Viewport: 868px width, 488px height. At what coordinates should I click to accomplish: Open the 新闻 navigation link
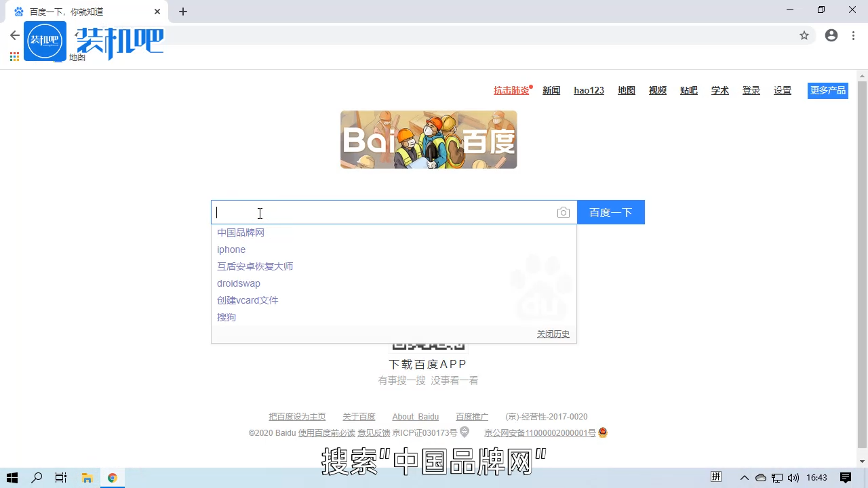(551, 91)
